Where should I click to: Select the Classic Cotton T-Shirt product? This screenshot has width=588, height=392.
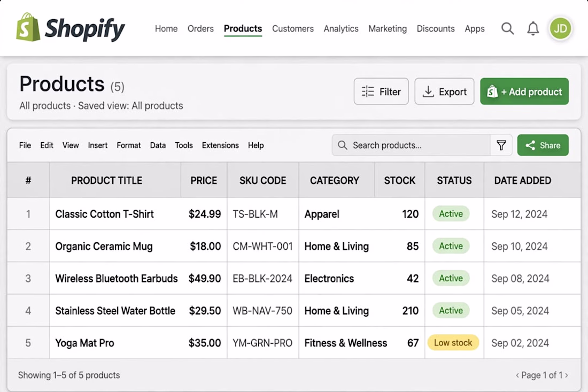[104, 214]
